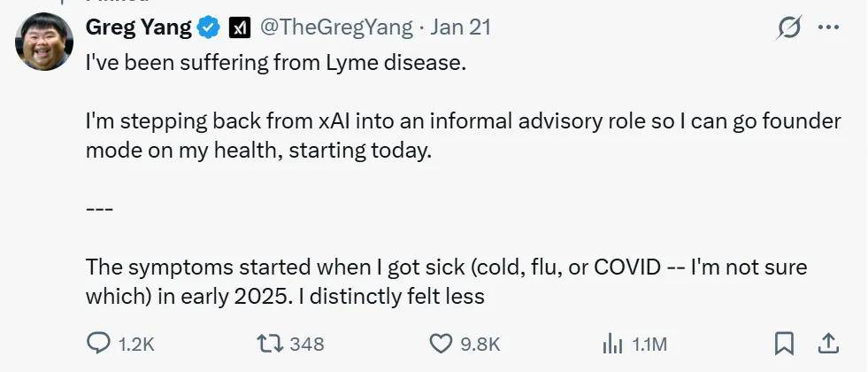Click the 348 reposts count

click(x=307, y=344)
